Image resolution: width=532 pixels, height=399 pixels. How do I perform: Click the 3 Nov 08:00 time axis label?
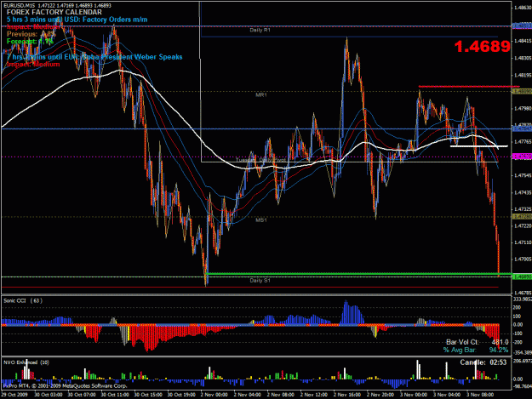point(480,395)
